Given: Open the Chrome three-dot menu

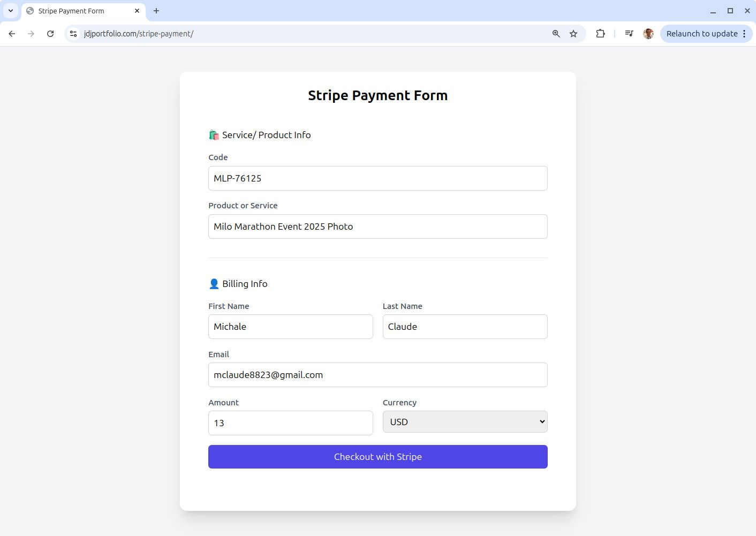Looking at the screenshot, I should (x=744, y=34).
